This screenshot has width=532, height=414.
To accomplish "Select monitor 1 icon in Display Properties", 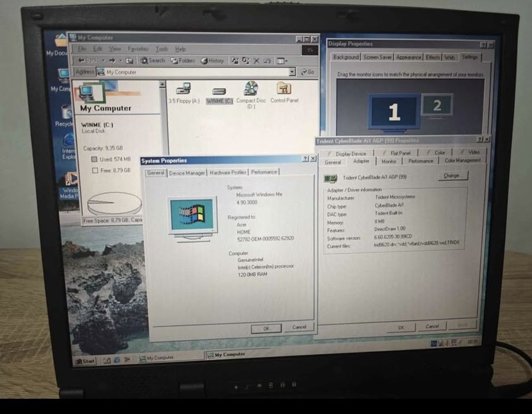I will tap(394, 112).
